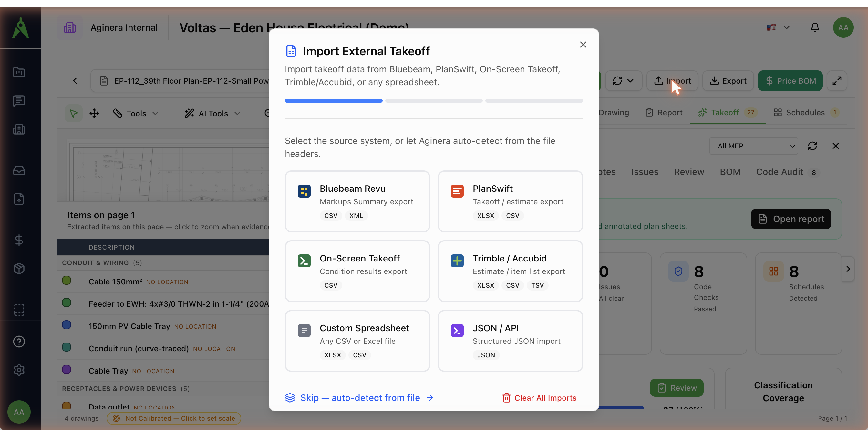The width and height of the screenshot is (868, 430).
Task: Expand the Tools dropdown
Action: (x=136, y=113)
